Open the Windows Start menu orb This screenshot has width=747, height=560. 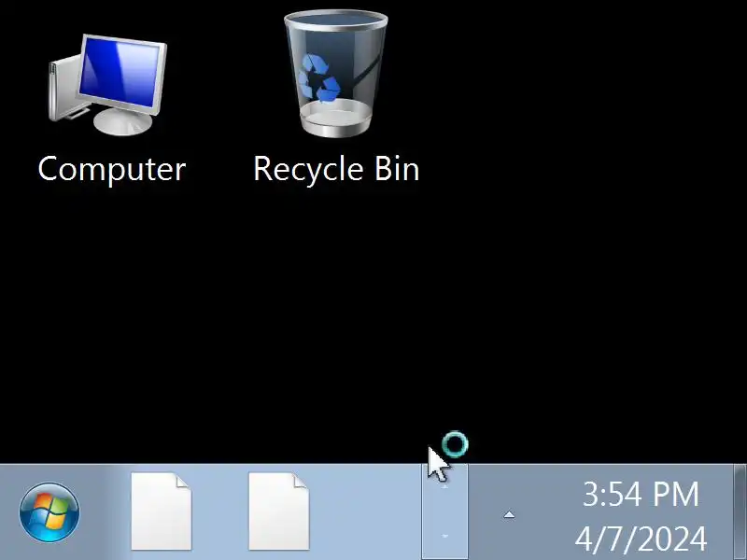(49, 512)
